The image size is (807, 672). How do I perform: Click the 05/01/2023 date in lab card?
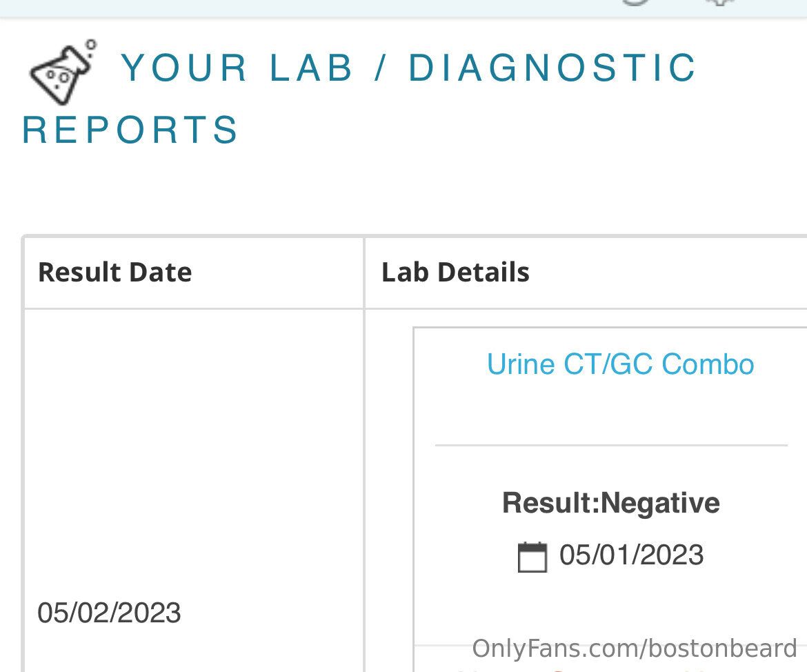pyautogui.click(x=631, y=555)
